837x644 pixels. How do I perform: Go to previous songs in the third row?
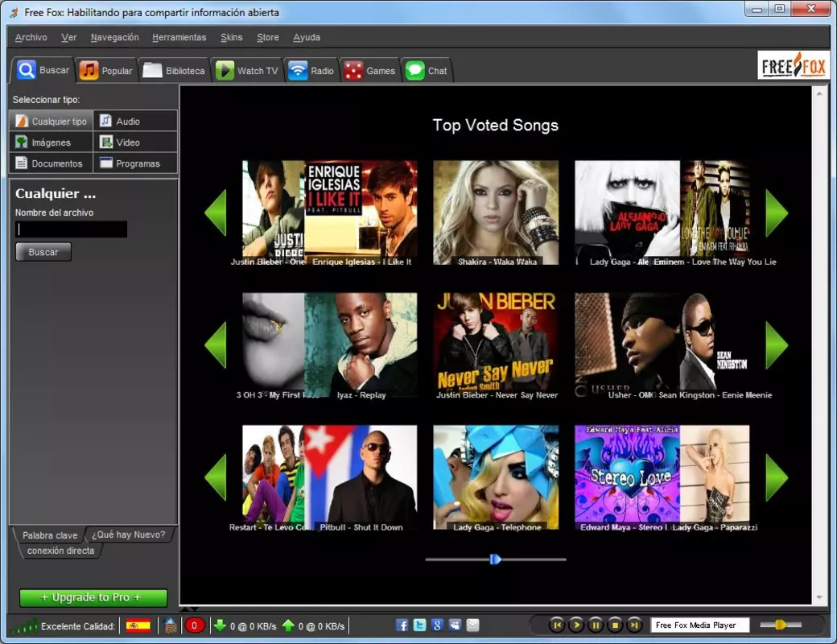pos(216,477)
